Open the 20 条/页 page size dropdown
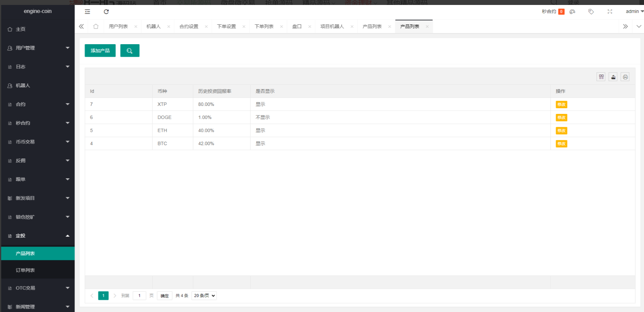Screen dimensions: 644x312 (204, 296)
